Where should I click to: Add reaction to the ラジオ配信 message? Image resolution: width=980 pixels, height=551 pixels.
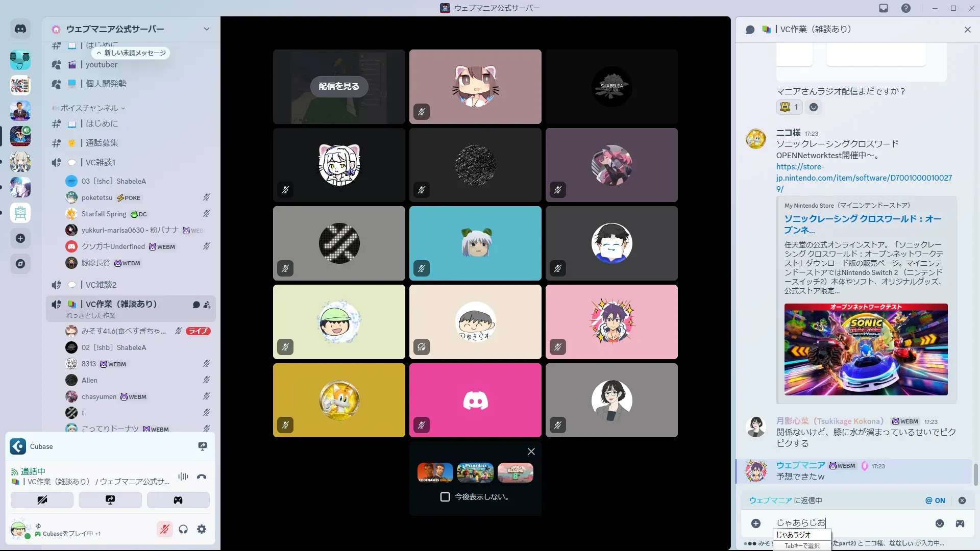coord(814,107)
